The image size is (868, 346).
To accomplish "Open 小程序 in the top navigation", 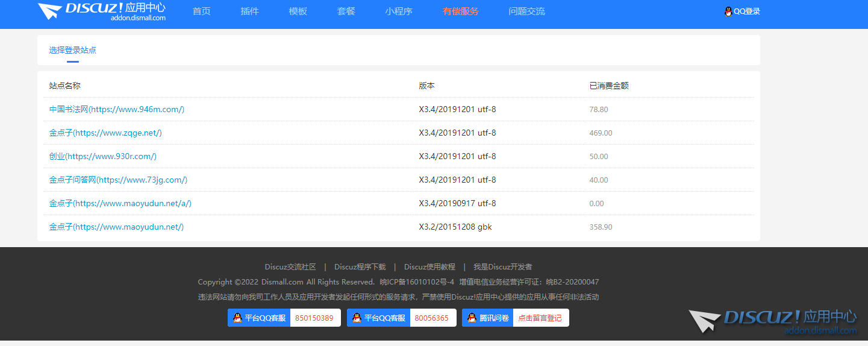I will 399,11.
